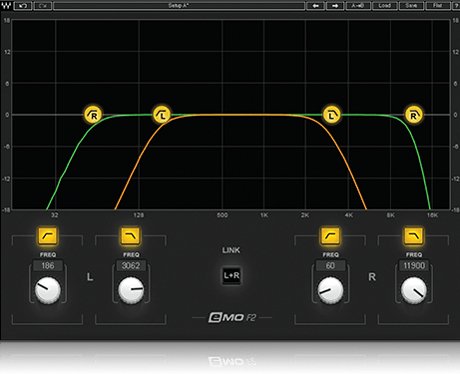The height and width of the screenshot is (374, 460).
Task: Toggle the L channel high-pass filter button
Action: (x=48, y=236)
